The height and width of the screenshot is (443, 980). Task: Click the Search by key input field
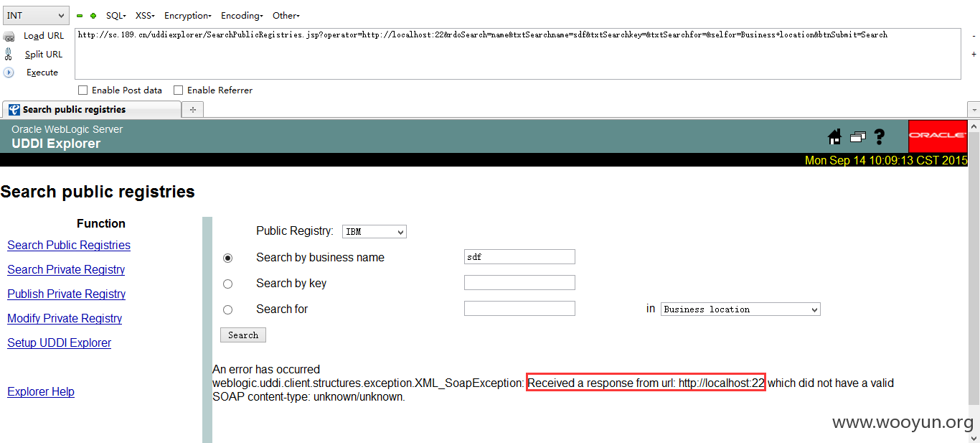click(x=519, y=283)
